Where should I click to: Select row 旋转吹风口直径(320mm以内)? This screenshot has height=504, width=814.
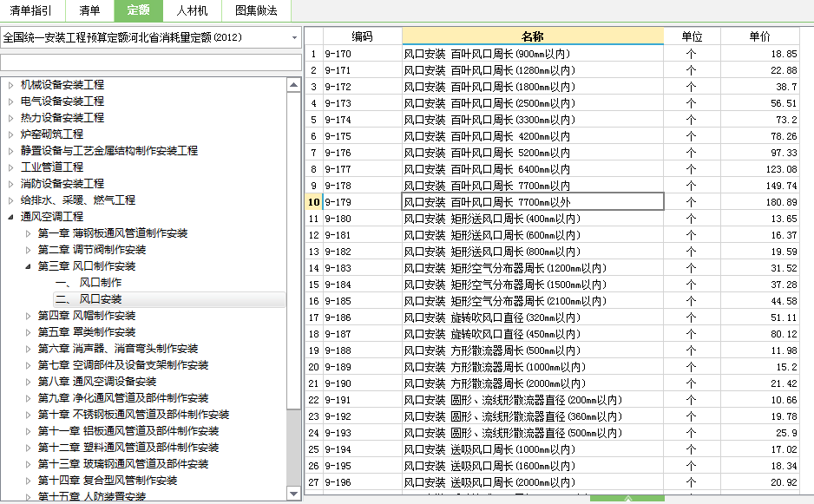pyautogui.click(x=533, y=317)
